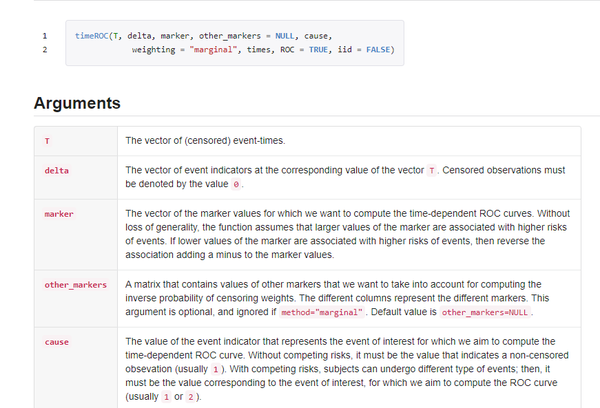Click line number 2 in code block
Image resolution: width=600 pixels, height=408 pixels.
click(44, 50)
